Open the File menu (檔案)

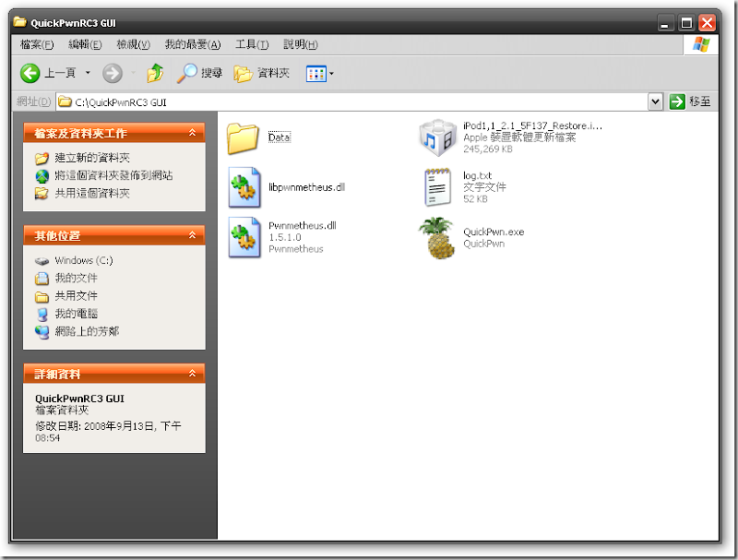pos(37,44)
